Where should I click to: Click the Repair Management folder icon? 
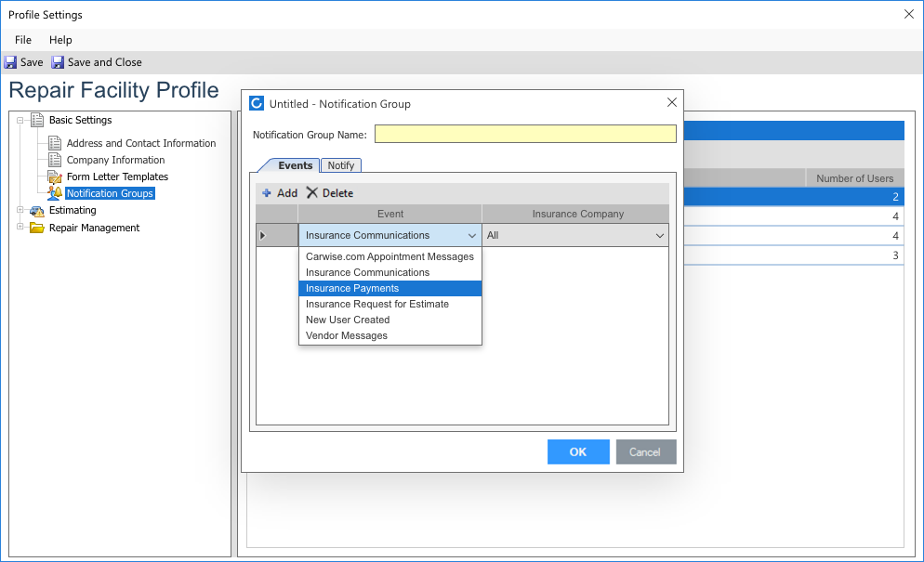click(37, 228)
